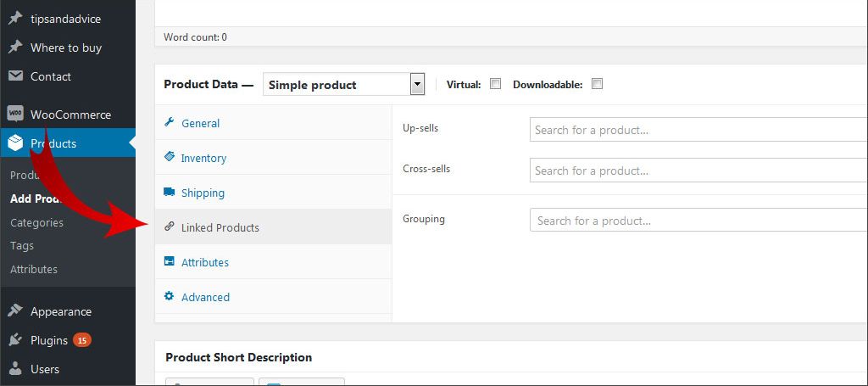Viewport: 868px width, 386px height.
Task: Click the General wrench icon
Action: [169, 123]
